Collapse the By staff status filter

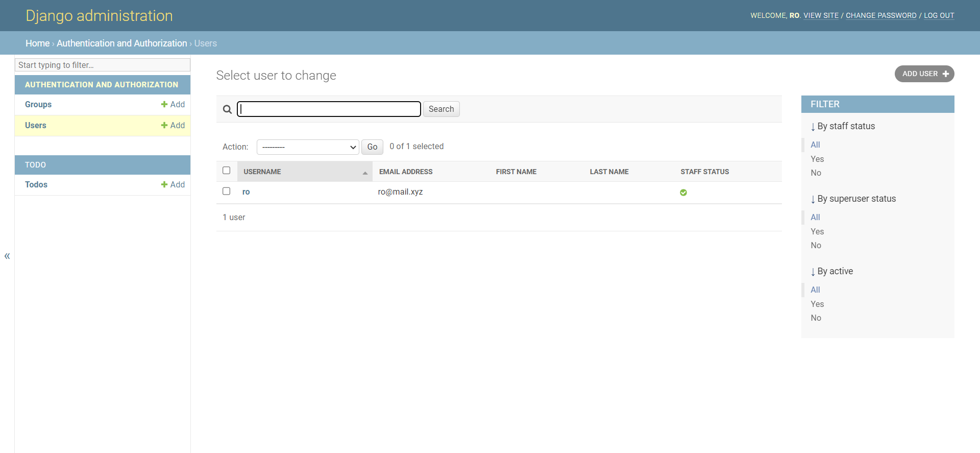pos(843,126)
